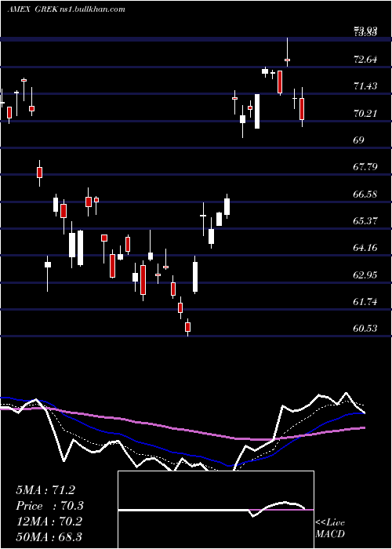Click the 5MA : 71.2 value
The width and height of the screenshot is (392, 549).
click(x=45, y=490)
